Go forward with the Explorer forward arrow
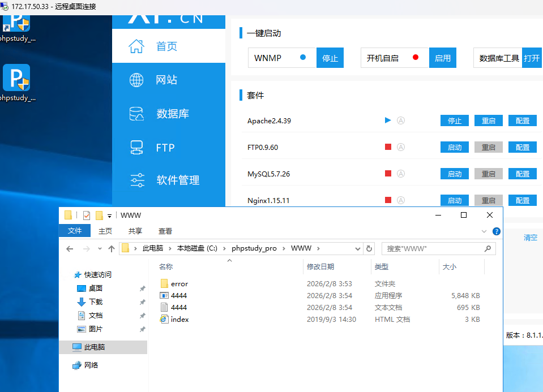This screenshot has width=543, height=392. coord(87,249)
